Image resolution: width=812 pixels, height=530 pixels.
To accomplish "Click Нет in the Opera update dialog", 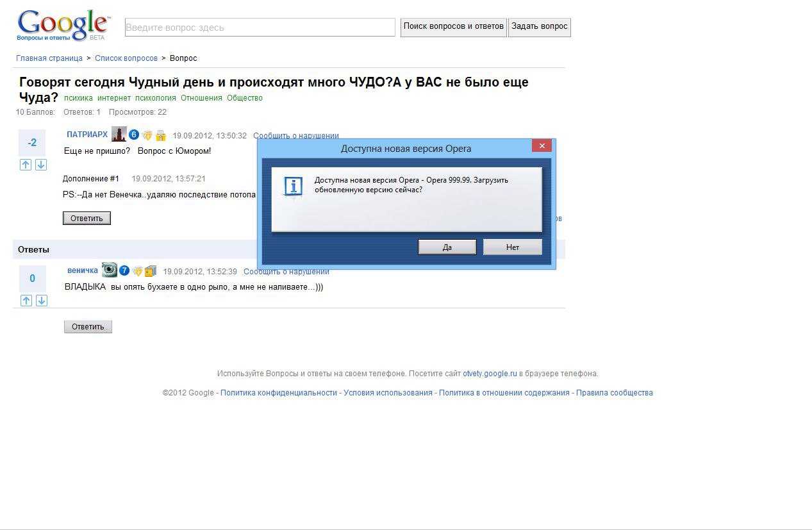I will pos(513,247).
